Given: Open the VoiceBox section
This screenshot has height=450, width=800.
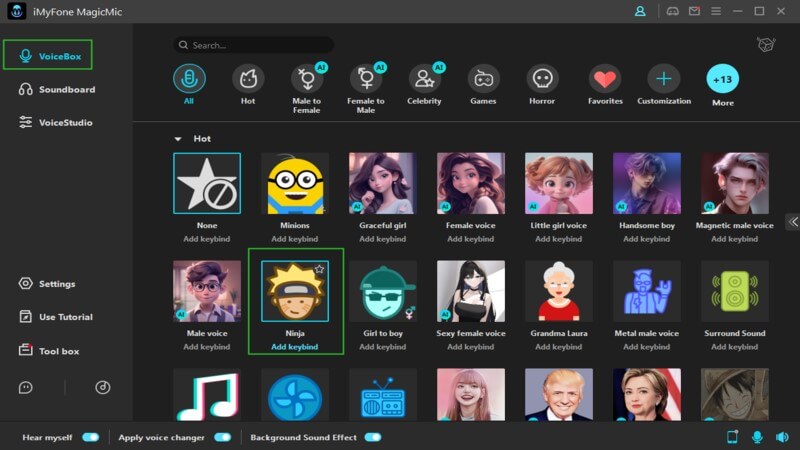Looking at the screenshot, I should (x=48, y=55).
